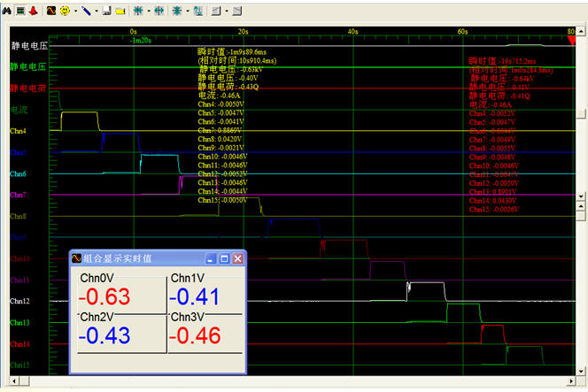
Task: Open the waveform display icon
Action: point(51,11)
